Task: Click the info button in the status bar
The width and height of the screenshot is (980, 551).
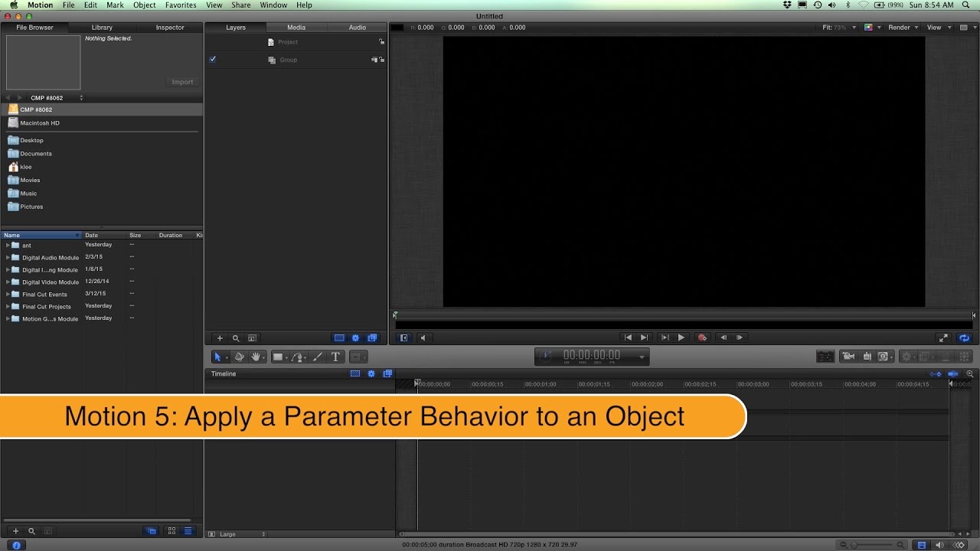Action: 16,545
